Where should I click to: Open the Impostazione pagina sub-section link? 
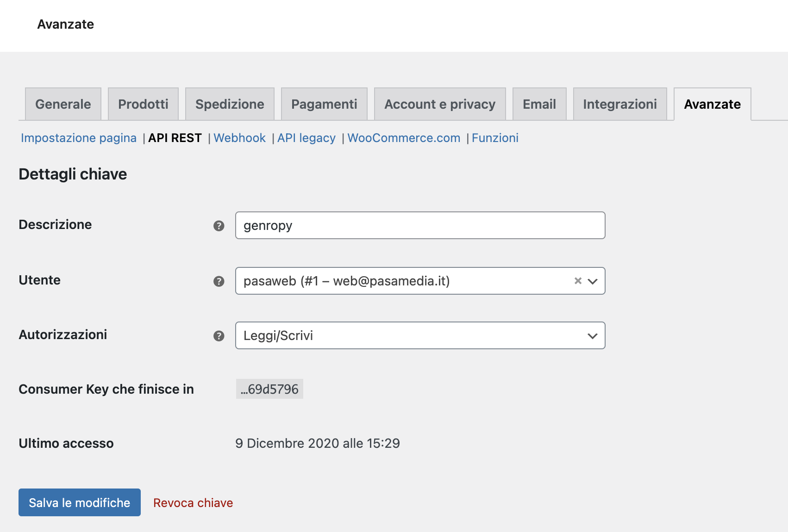[x=79, y=138]
